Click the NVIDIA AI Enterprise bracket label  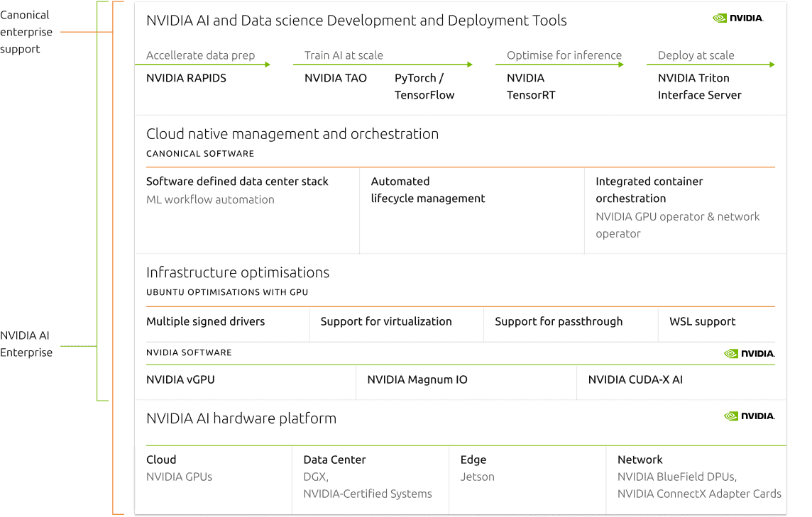(x=27, y=344)
